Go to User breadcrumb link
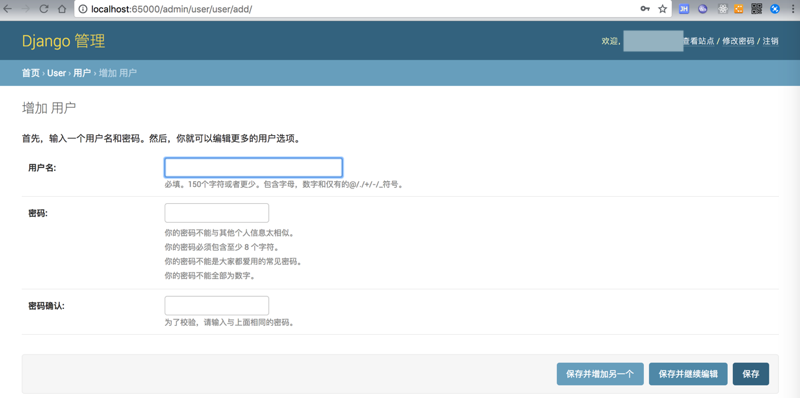800x398 pixels. [57, 73]
